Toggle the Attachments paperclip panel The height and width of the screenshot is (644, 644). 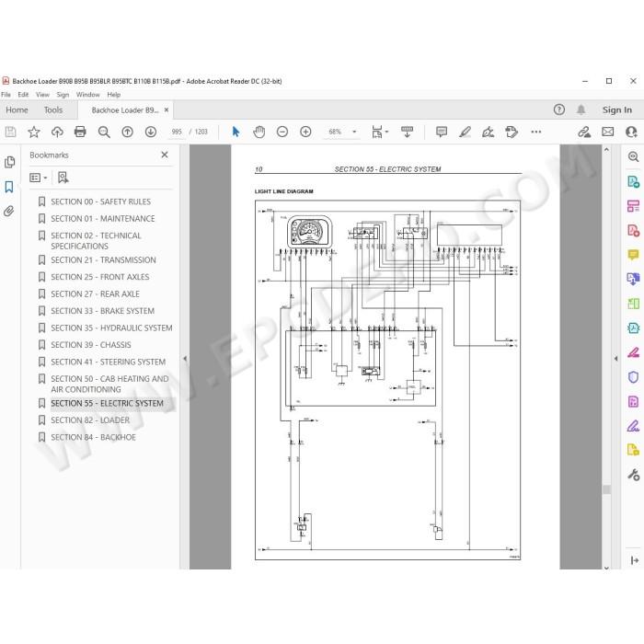click(9, 211)
